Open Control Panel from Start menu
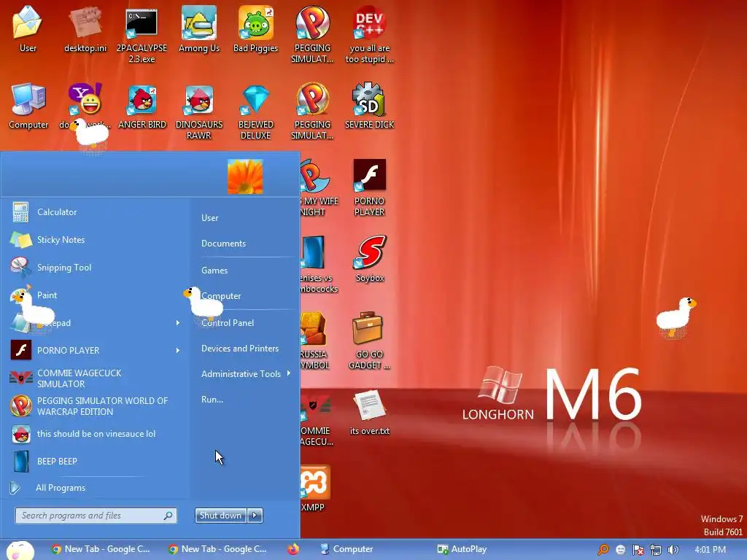The image size is (747, 560). (x=228, y=322)
